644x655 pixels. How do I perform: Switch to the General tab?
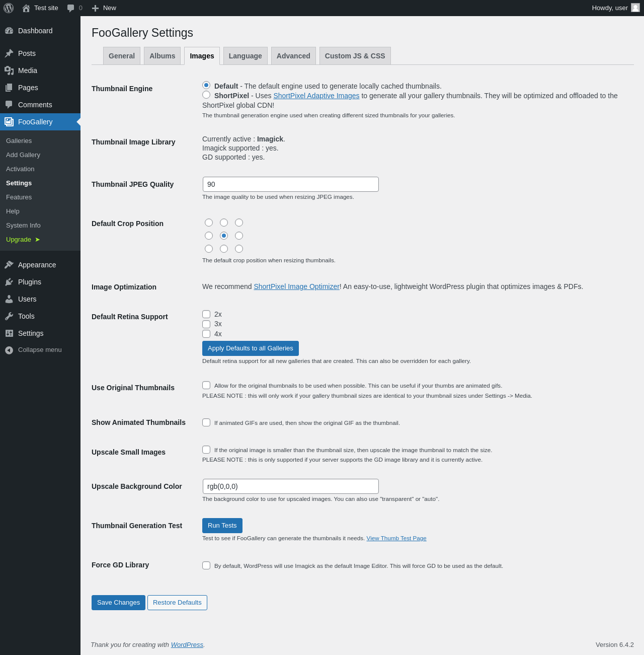coord(122,56)
